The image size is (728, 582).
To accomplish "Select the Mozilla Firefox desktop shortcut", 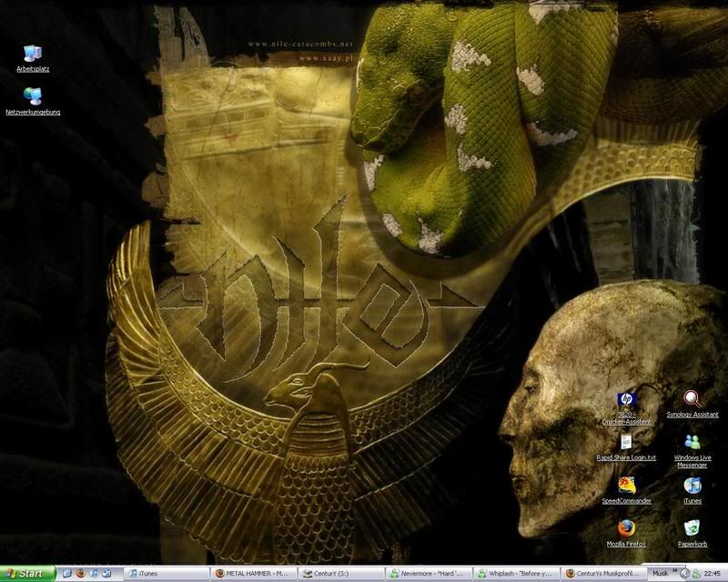I will coord(626,534).
